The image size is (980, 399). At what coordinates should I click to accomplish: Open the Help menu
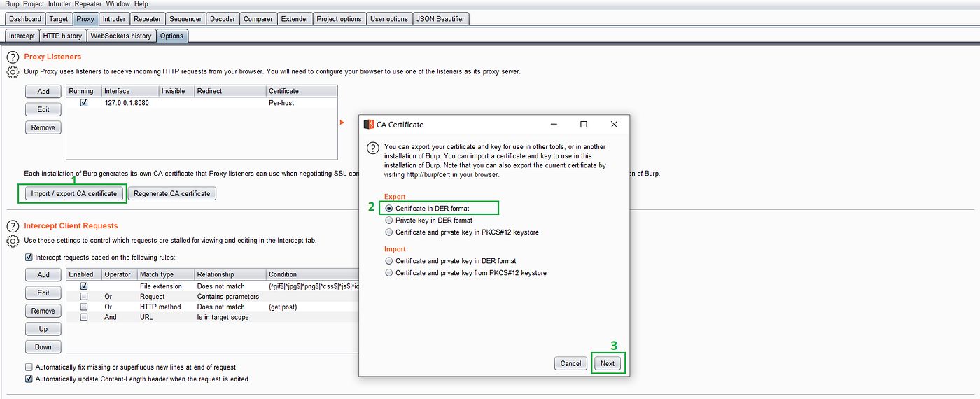pos(141,4)
